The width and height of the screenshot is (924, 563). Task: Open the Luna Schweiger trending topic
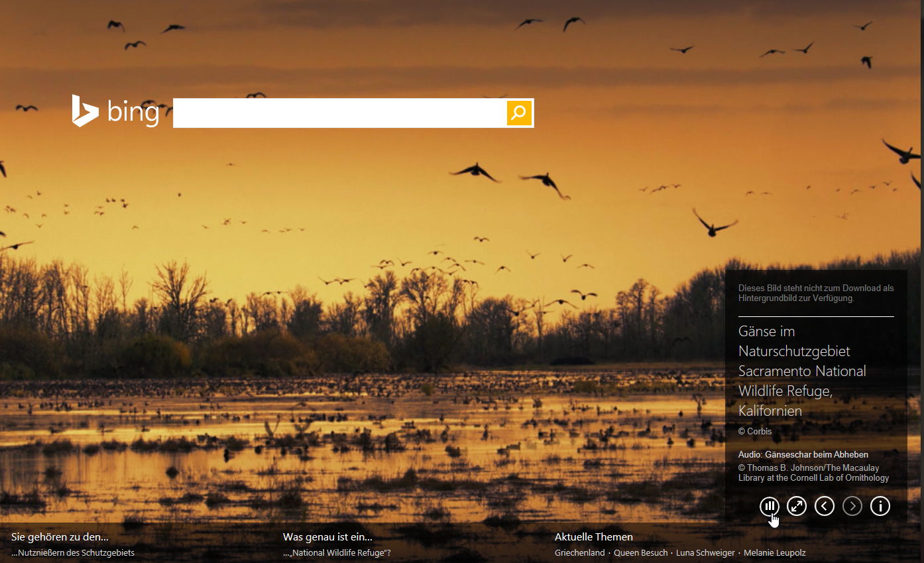click(705, 552)
